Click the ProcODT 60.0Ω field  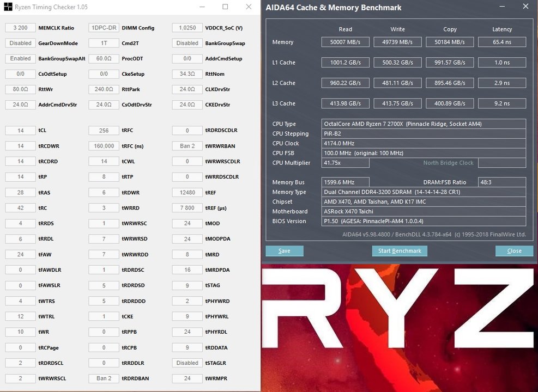point(104,59)
